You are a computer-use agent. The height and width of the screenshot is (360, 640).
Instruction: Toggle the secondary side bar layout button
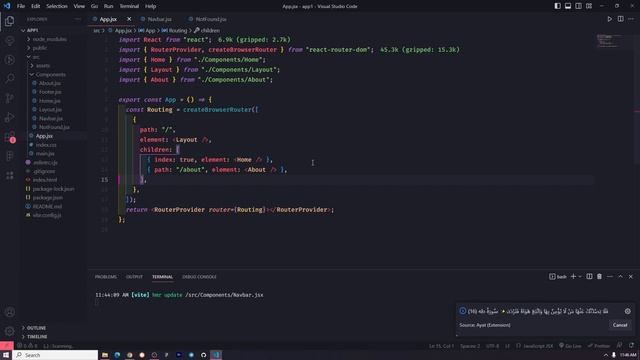578,6
